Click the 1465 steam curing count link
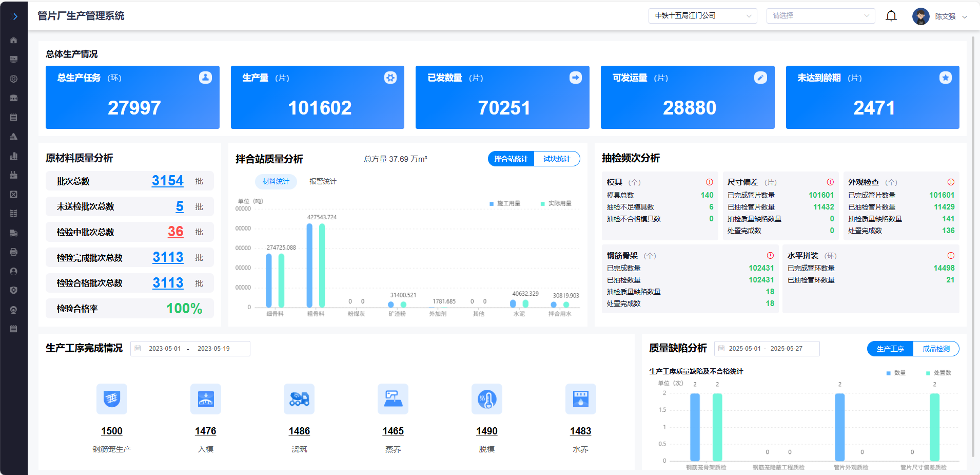 pyautogui.click(x=393, y=431)
